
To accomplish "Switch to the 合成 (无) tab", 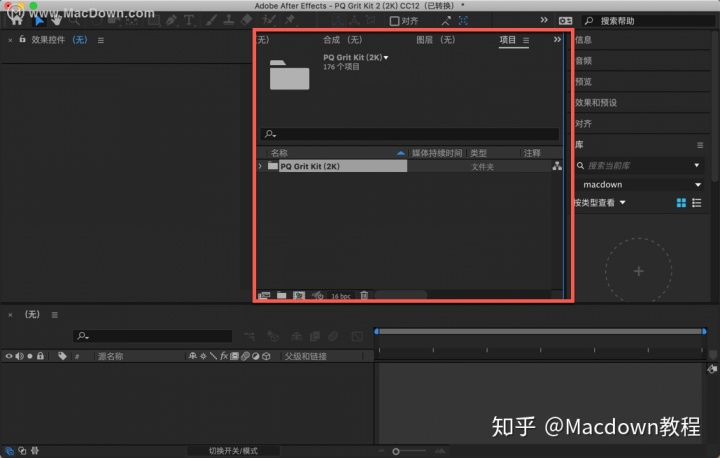I will tap(343, 40).
